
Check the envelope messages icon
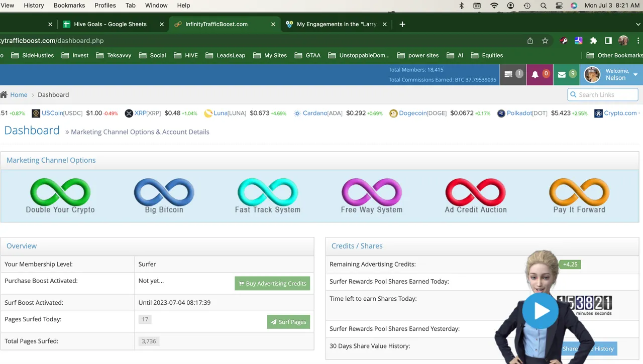[562, 74]
